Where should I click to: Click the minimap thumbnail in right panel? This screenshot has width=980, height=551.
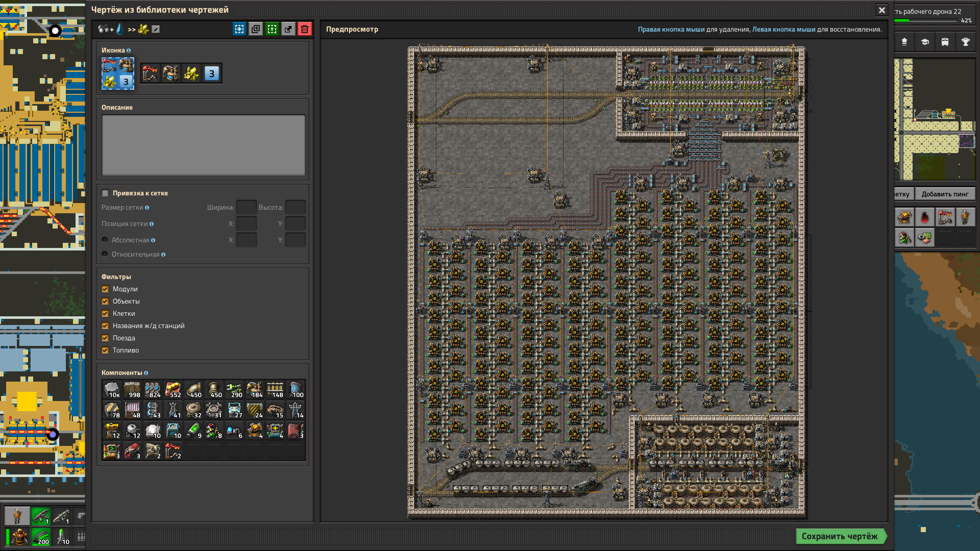coord(935,119)
